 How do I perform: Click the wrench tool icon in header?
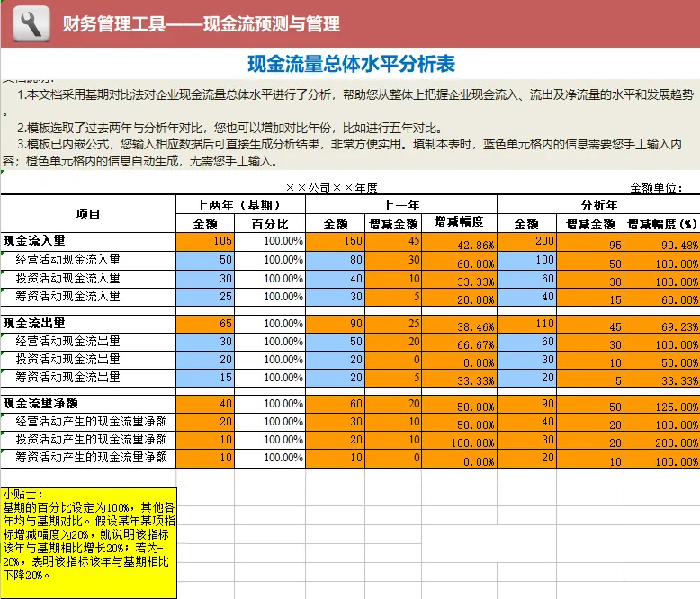click(31, 24)
